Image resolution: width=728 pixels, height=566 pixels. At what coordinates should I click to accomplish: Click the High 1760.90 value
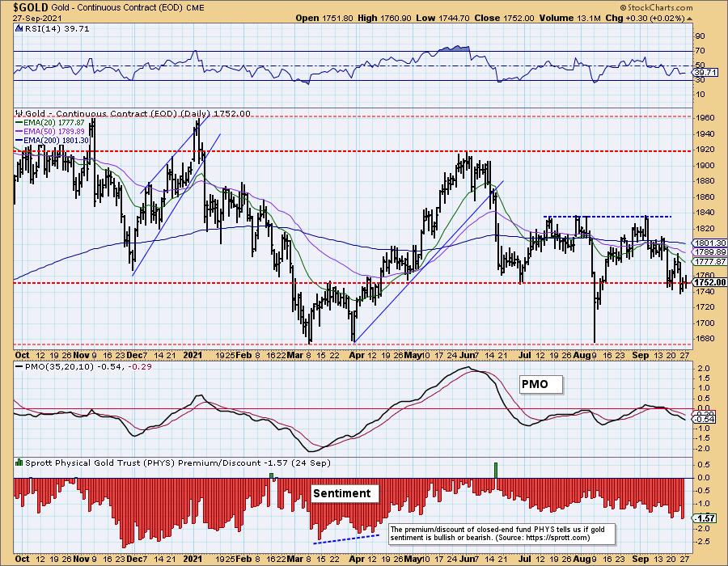384,18
